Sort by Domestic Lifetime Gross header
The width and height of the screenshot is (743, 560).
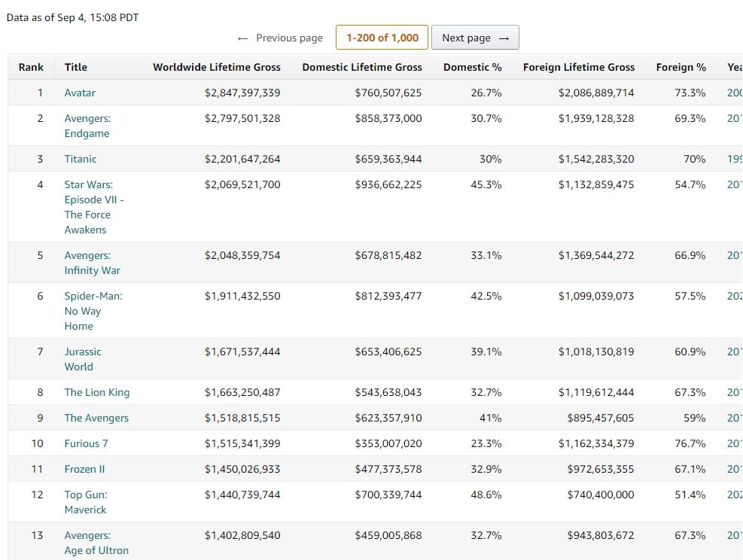362,67
